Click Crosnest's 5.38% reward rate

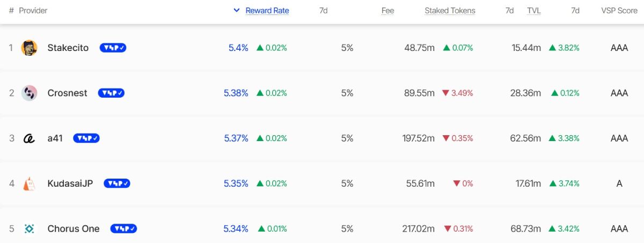point(236,93)
